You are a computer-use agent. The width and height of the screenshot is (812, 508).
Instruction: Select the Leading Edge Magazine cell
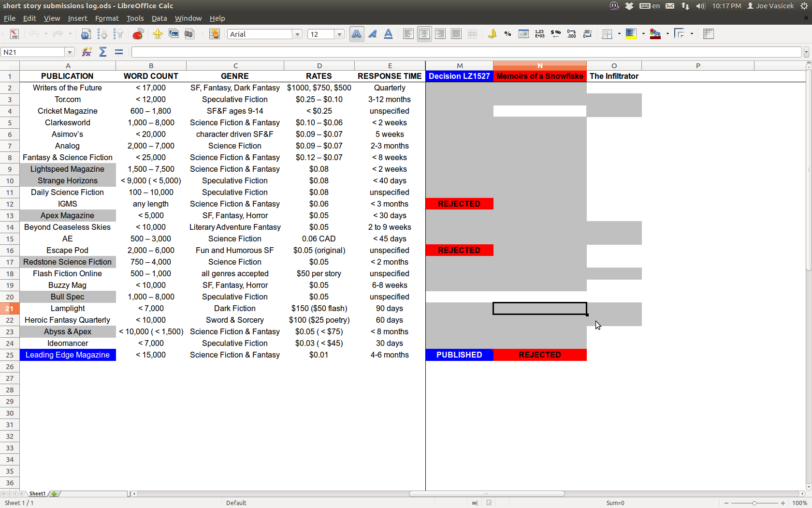point(68,355)
